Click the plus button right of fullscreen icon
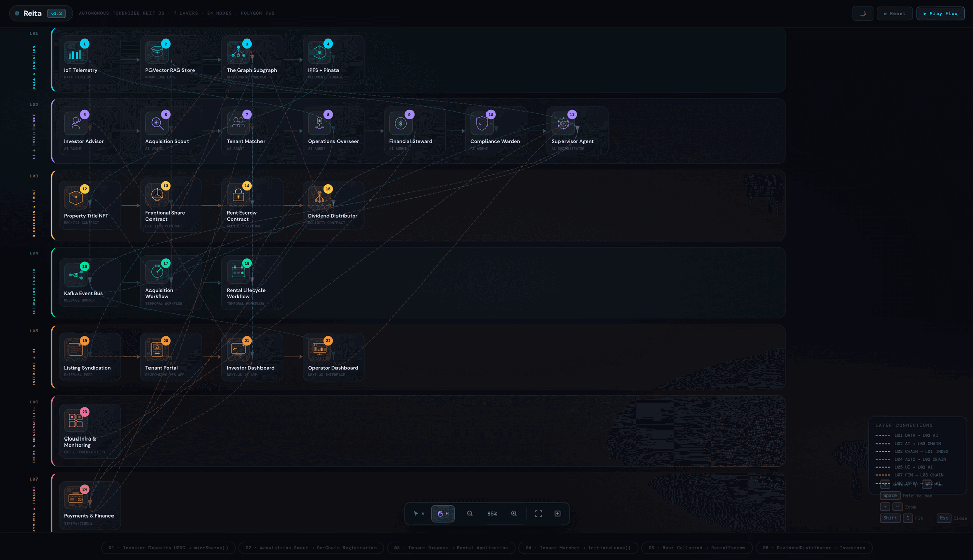Viewport: 973px width, 560px height. pyautogui.click(x=557, y=513)
